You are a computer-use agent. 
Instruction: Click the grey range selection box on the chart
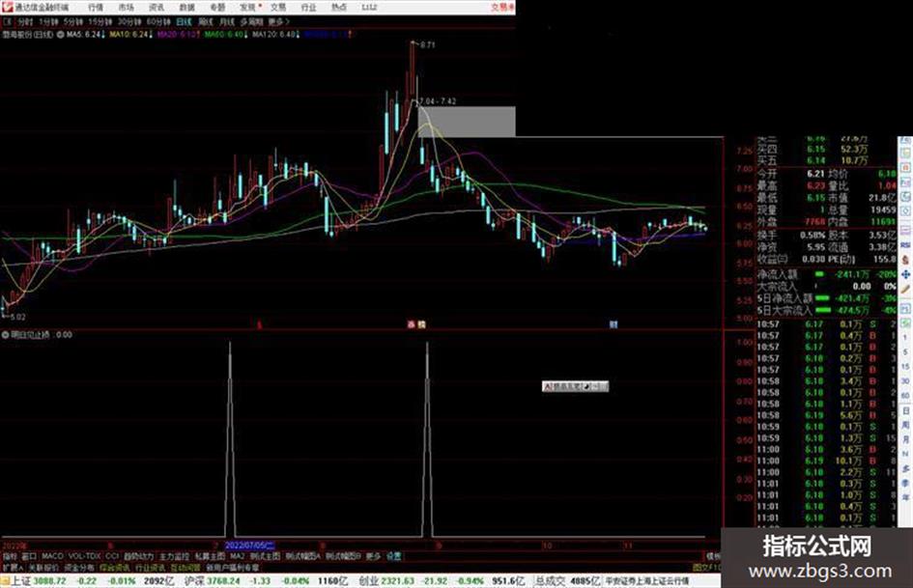pos(467,121)
